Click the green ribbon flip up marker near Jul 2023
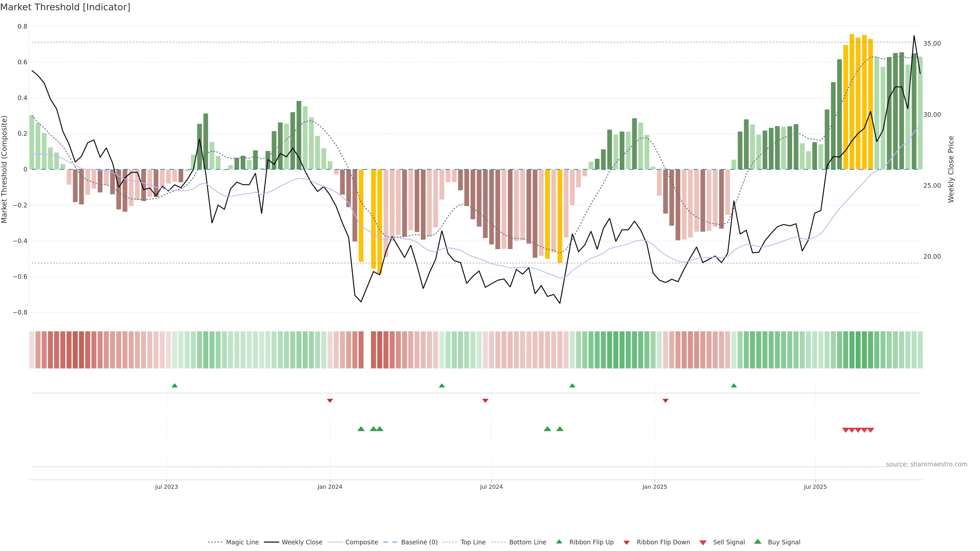The image size is (980, 551). (175, 386)
